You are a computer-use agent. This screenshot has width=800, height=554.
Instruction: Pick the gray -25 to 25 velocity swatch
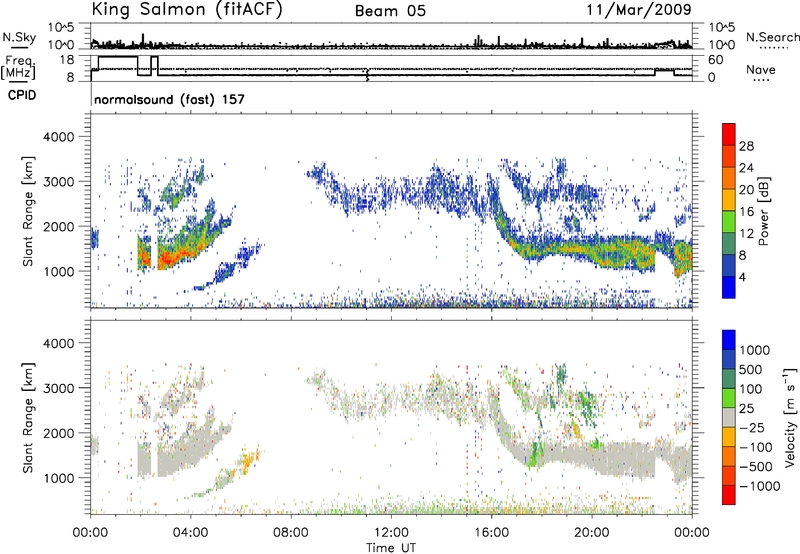(729, 418)
